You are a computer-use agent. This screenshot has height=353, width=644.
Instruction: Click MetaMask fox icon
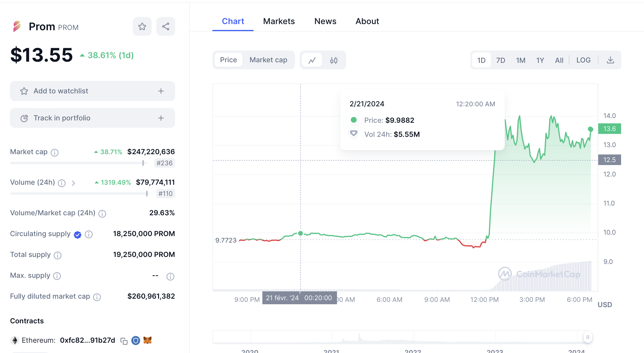tap(147, 340)
